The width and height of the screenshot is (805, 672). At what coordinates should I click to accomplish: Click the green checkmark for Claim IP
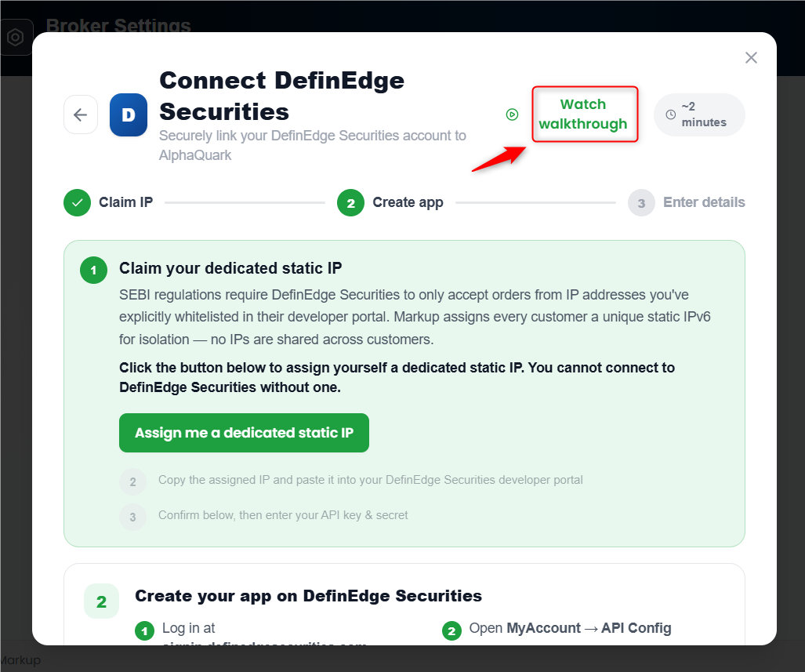click(x=77, y=202)
